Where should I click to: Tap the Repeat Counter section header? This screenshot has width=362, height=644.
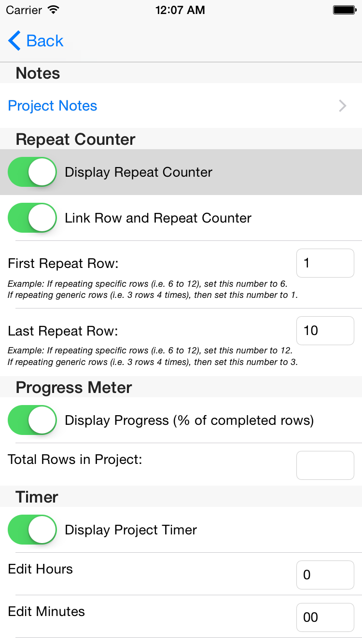tap(76, 140)
